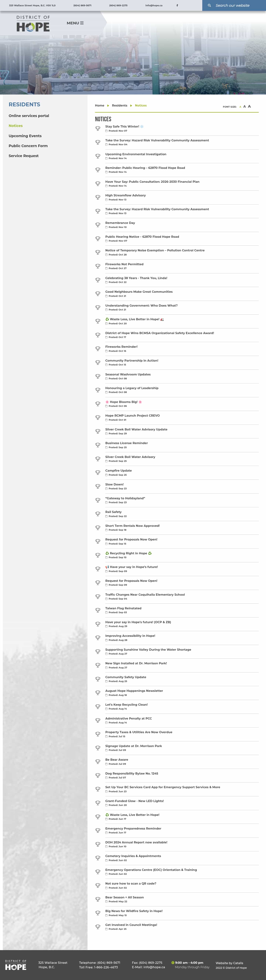Screen dimensions: 266x980
Task: Go to Upcoming Events in sidebar
Action: [x=25, y=136]
